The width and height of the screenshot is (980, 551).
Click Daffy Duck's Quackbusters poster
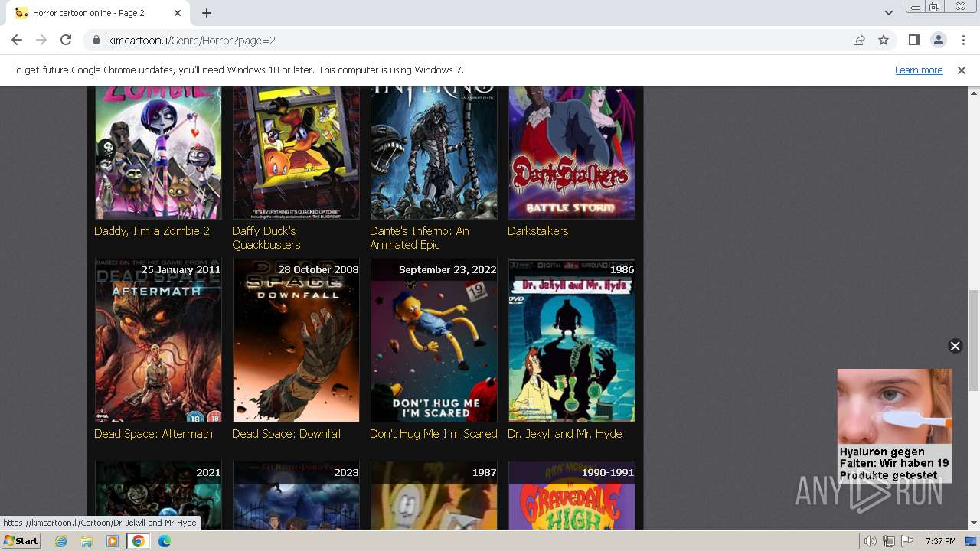point(296,153)
